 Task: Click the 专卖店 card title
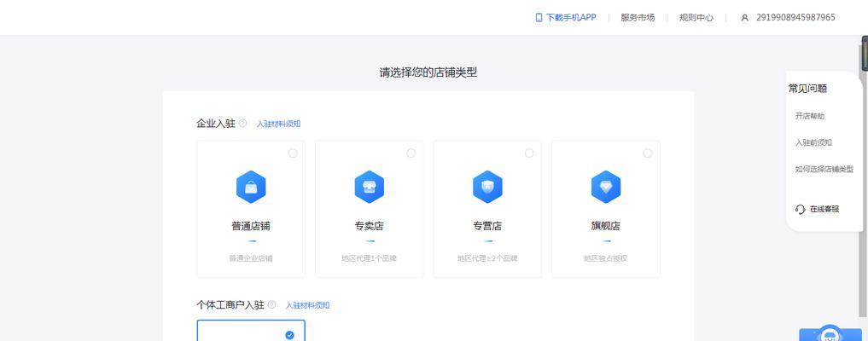point(370,226)
